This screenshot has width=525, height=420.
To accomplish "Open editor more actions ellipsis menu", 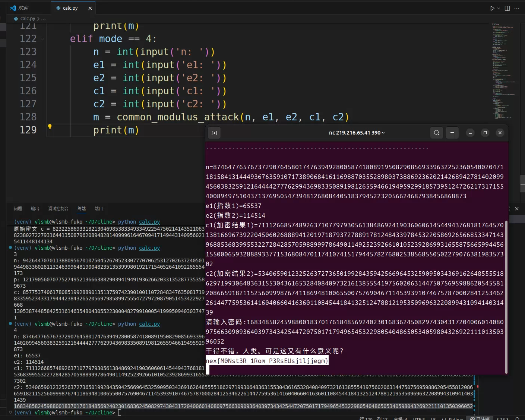I will click(517, 8).
